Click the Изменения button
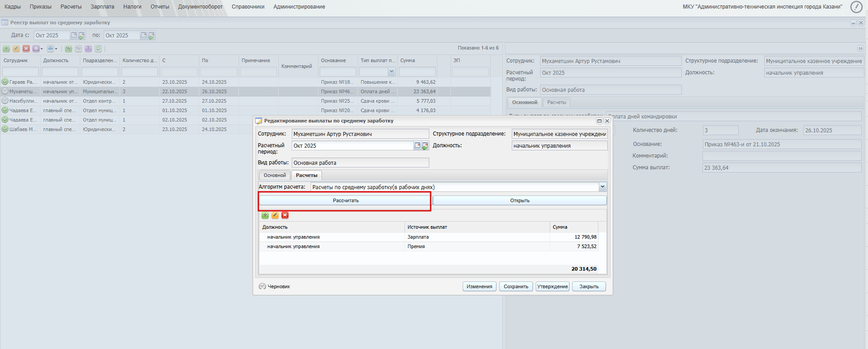The width and height of the screenshot is (868, 349). click(x=479, y=286)
